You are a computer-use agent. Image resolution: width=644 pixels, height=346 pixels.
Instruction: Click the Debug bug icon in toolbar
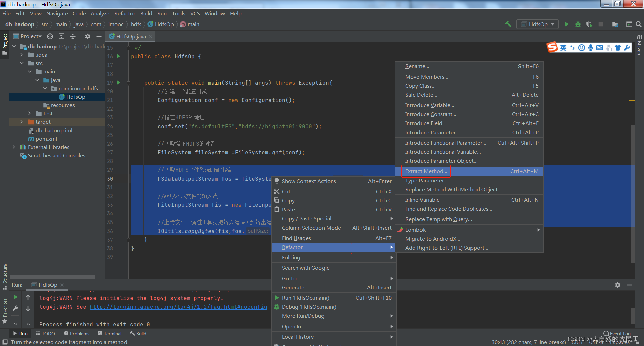[578, 24]
